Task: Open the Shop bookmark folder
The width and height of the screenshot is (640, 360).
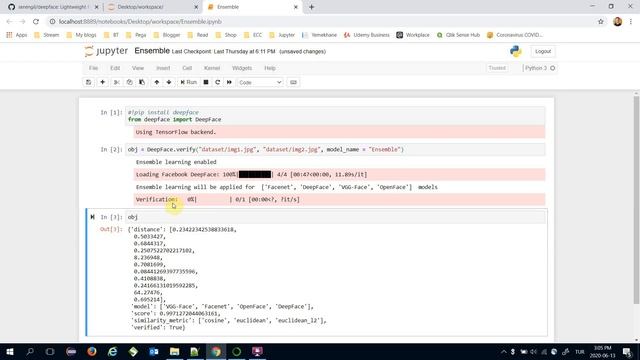Action: pyautogui.click(x=226, y=35)
